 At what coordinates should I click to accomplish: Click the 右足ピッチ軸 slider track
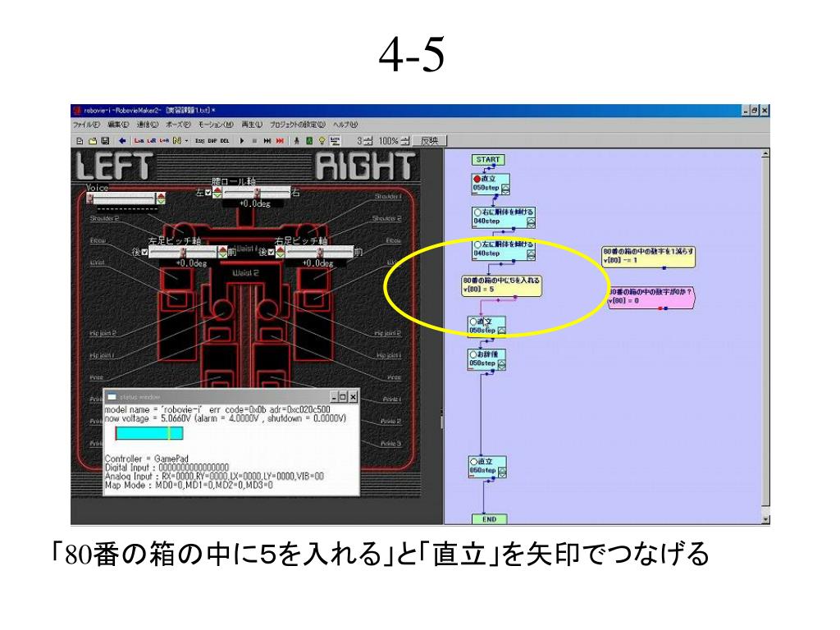point(319,252)
